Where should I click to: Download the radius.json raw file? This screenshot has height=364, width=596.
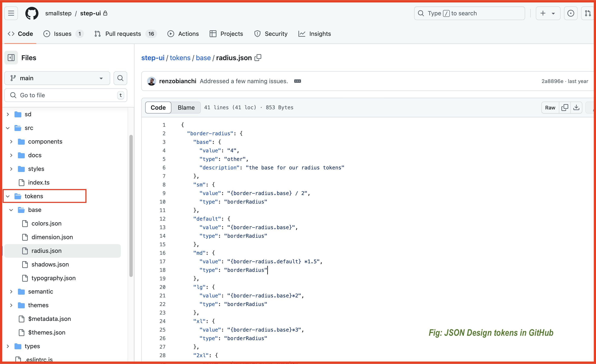point(577,107)
